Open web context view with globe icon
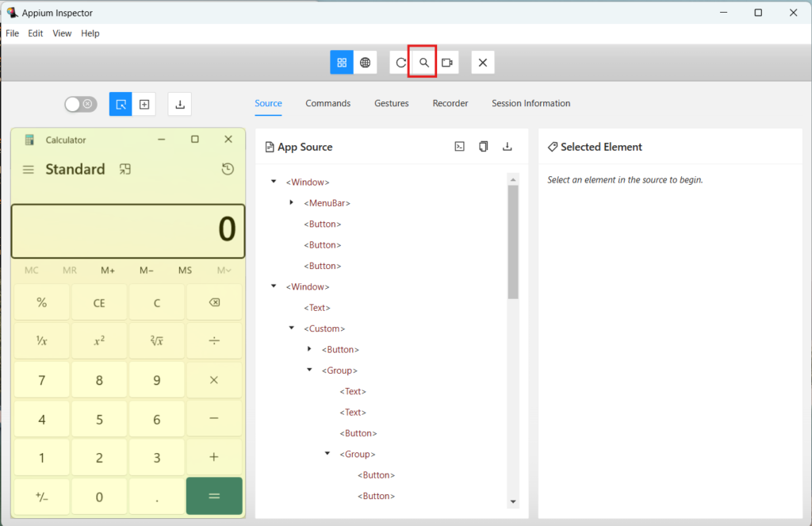 click(366, 62)
